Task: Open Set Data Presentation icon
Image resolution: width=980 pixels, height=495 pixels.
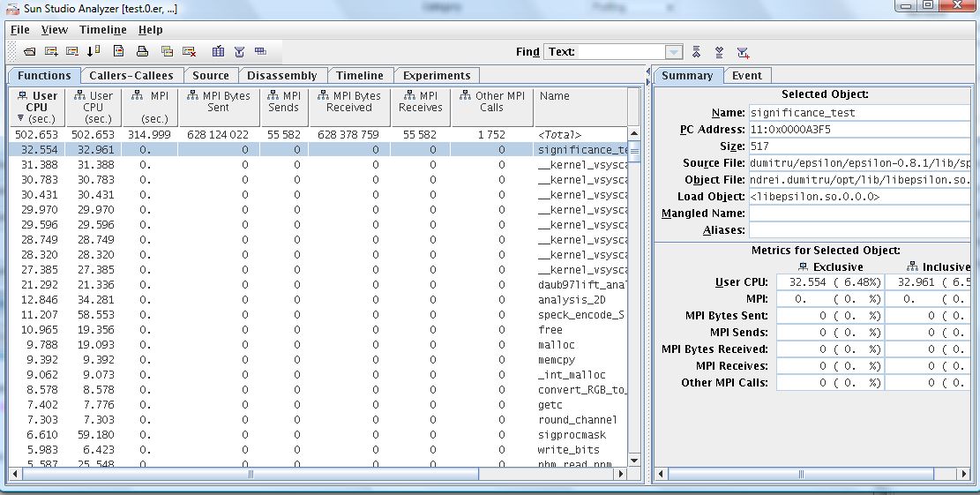Action: [x=218, y=52]
